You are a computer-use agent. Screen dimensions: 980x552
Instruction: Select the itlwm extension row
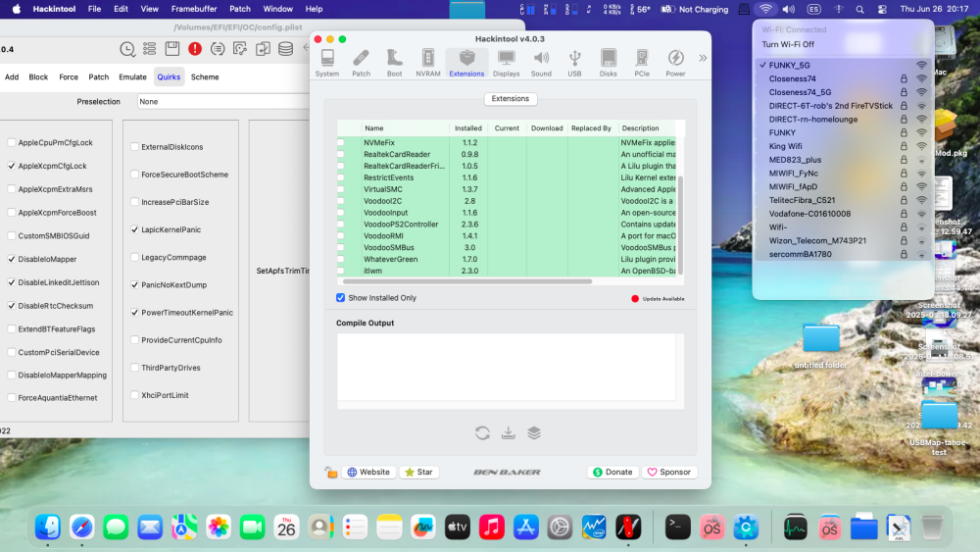point(507,271)
